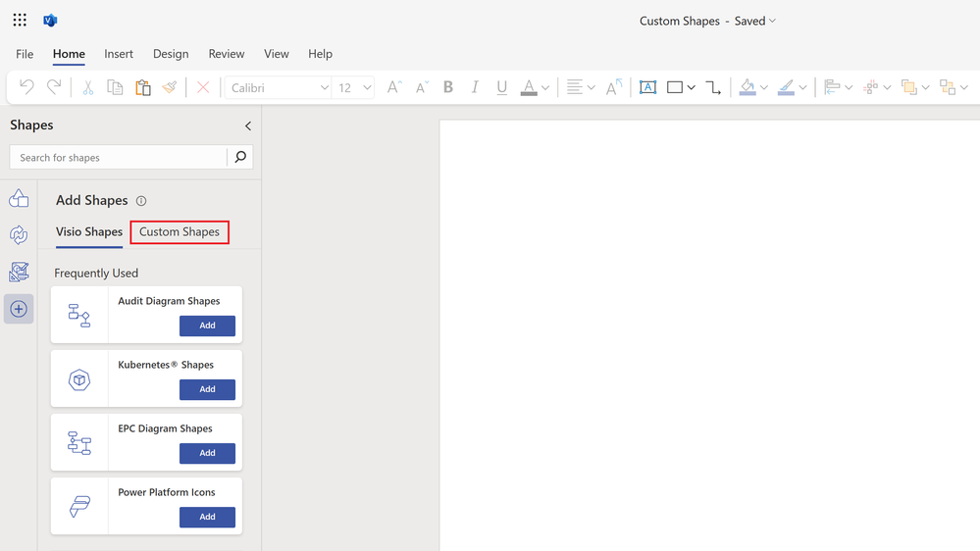Image resolution: width=980 pixels, height=551 pixels.
Task: Increase the font size
Action: [x=393, y=87]
